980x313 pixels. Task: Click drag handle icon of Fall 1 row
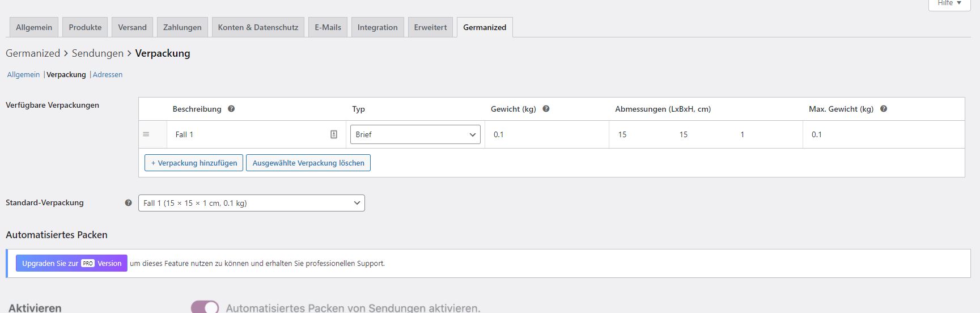(x=146, y=134)
